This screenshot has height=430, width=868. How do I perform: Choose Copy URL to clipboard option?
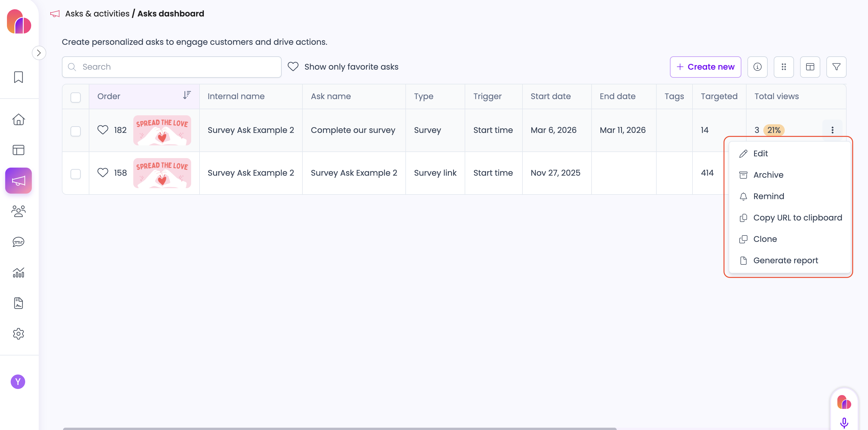pos(797,218)
